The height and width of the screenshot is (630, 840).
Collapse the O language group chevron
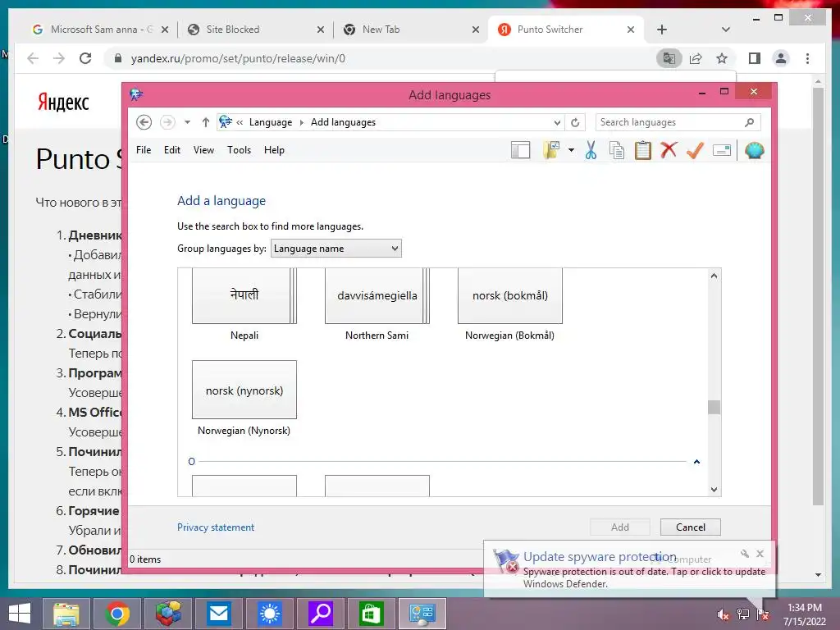coord(696,462)
